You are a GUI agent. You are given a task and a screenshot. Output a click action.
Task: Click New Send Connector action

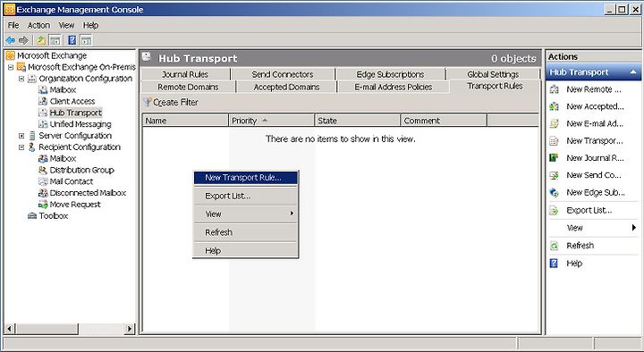click(594, 175)
